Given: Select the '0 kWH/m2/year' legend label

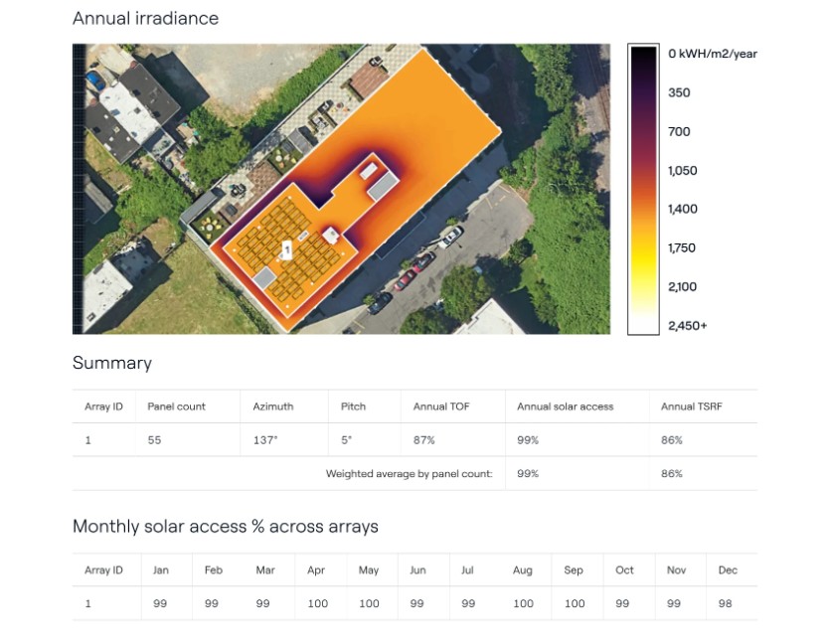Looking at the screenshot, I should 712,54.
